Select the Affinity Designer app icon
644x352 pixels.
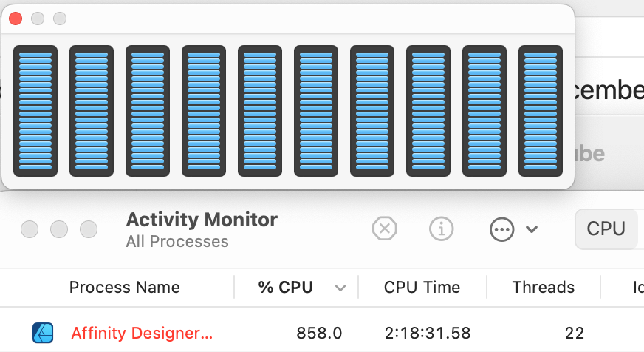click(x=43, y=333)
